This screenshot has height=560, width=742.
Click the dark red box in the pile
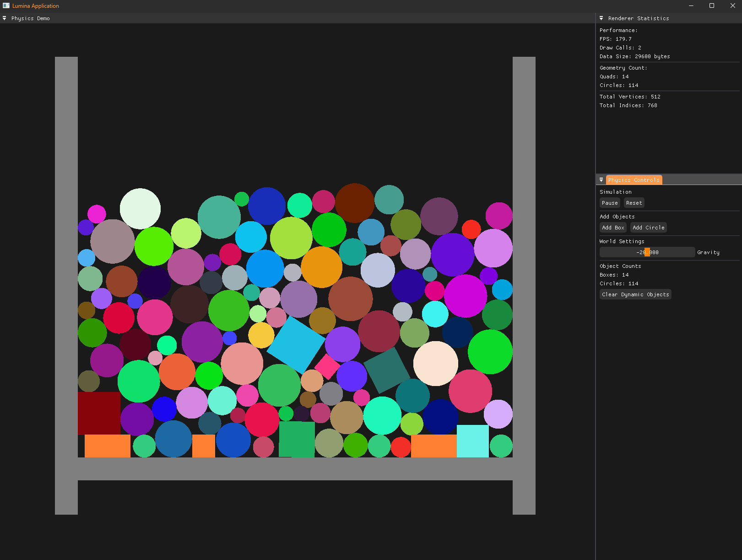pyautogui.click(x=98, y=413)
